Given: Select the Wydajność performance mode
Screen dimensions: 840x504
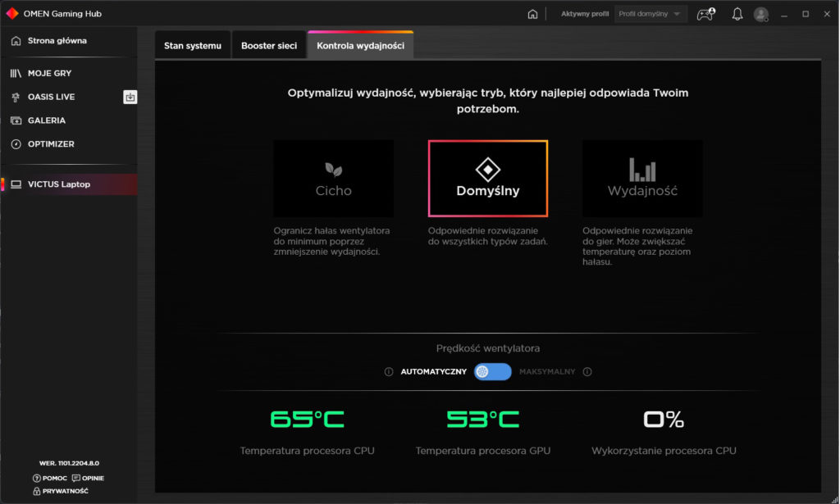Looking at the screenshot, I should coord(642,179).
